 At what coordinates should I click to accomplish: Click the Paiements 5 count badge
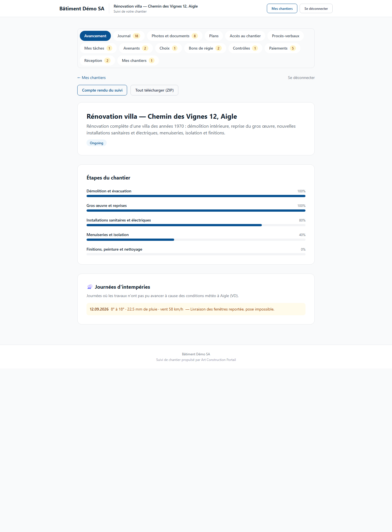click(x=293, y=48)
